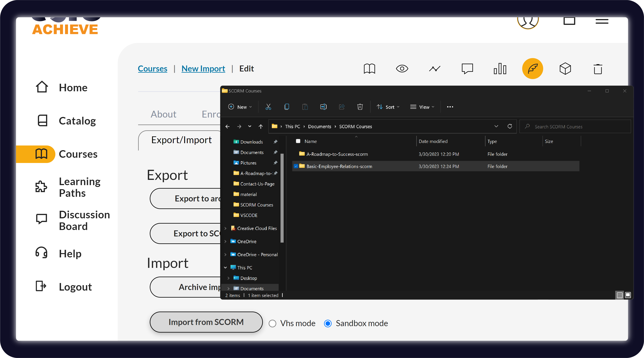The height and width of the screenshot is (358, 644).
Task: Click the Export to SCORM button
Action: 185,233
